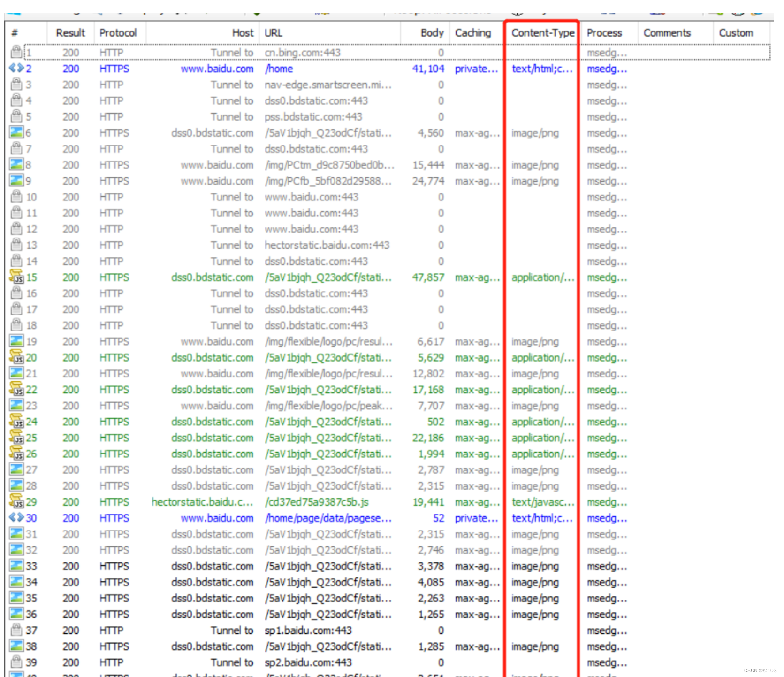Viewport: 784px width, 677px height.
Task: Sort by the Content-Type column header
Action: coord(543,33)
